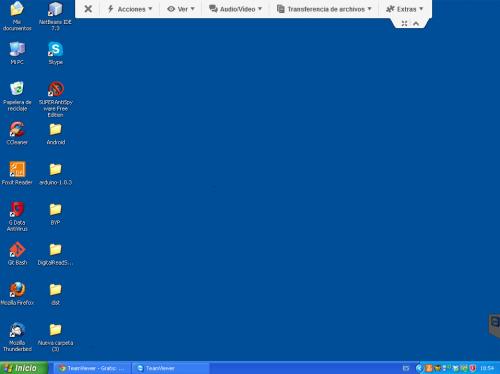
Task: Select G Data Antivirus shortcut
Action: [17, 216]
